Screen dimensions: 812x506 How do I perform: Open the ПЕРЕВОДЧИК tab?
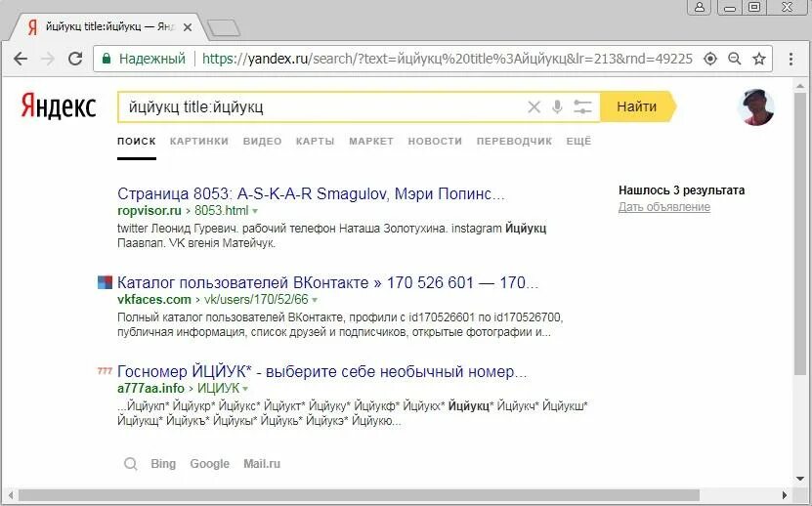click(x=514, y=141)
